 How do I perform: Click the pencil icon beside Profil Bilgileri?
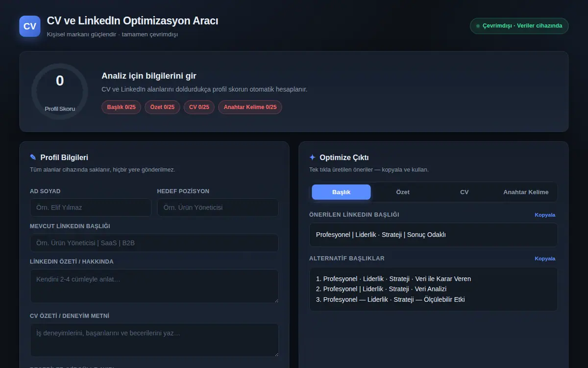point(33,158)
